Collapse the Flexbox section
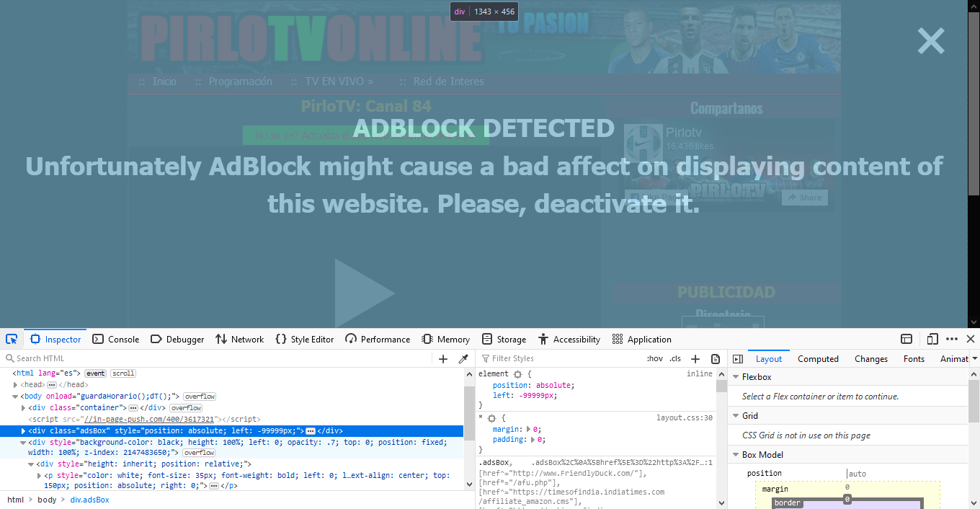The image size is (980, 509). tap(736, 377)
